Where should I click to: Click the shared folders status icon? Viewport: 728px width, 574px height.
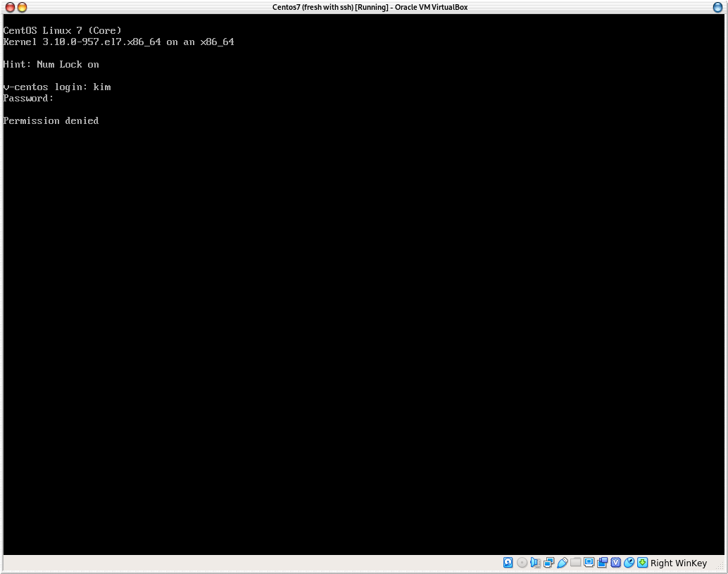pos(576,563)
